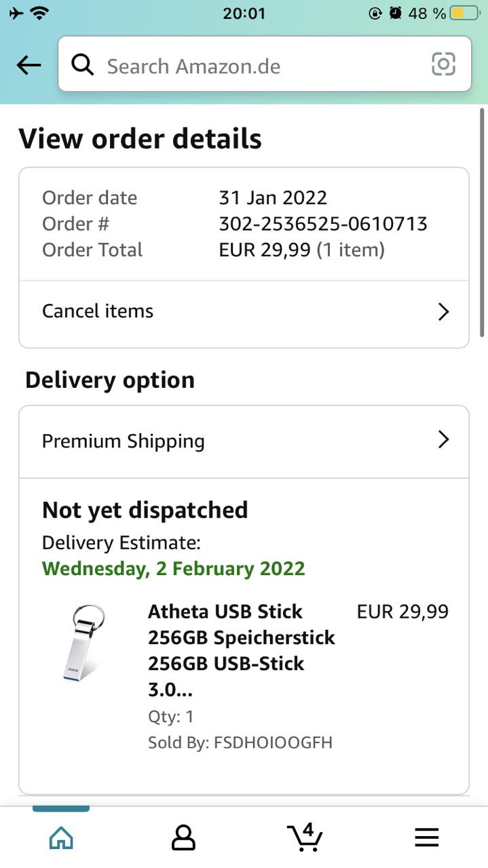Tap the search magnifier icon
Image resolution: width=488 pixels, height=868 pixels.
pyautogui.click(x=83, y=65)
